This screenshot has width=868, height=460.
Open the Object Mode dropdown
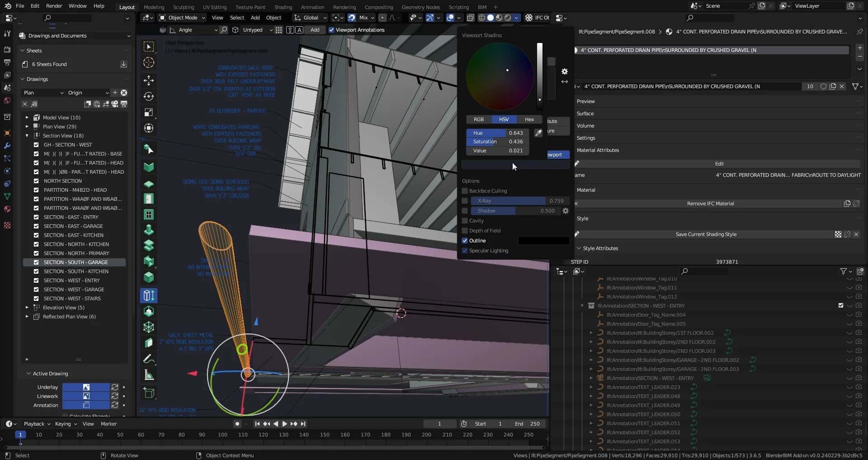point(182,18)
